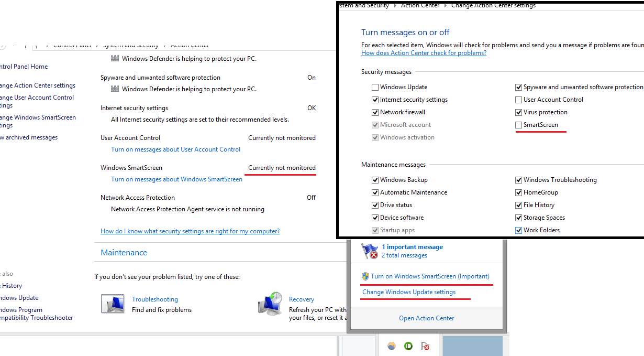Open Windows Update link under See also
The height and width of the screenshot is (356, 644).
(19, 298)
